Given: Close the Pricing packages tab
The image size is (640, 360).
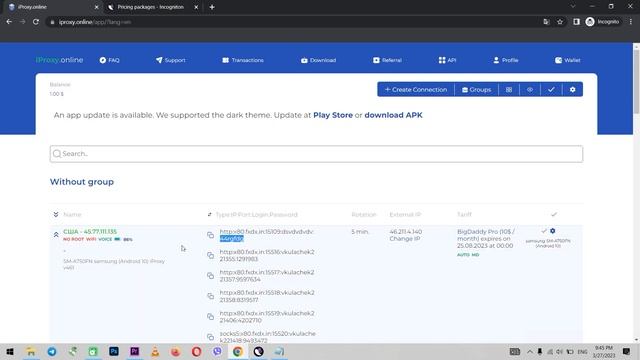Looking at the screenshot, I should point(196,7).
